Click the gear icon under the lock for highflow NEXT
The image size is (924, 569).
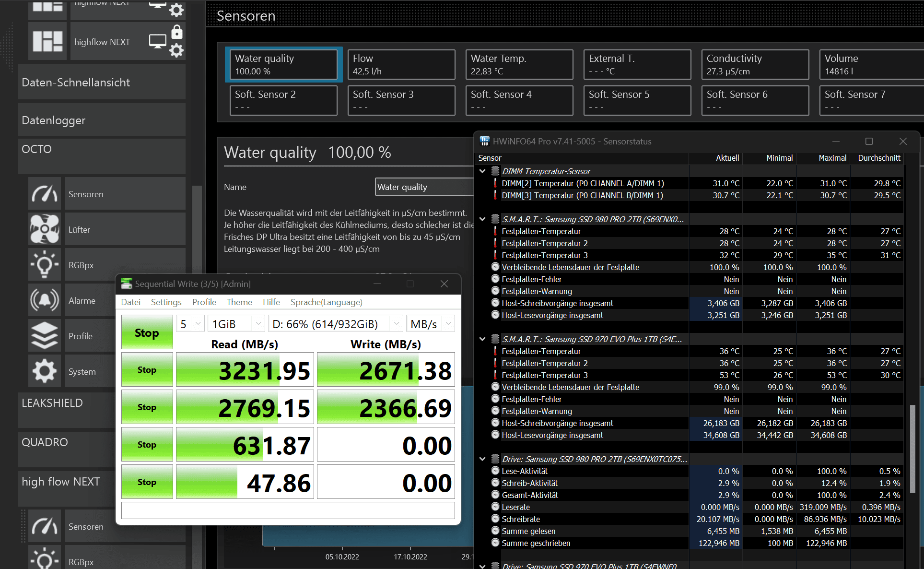(177, 50)
